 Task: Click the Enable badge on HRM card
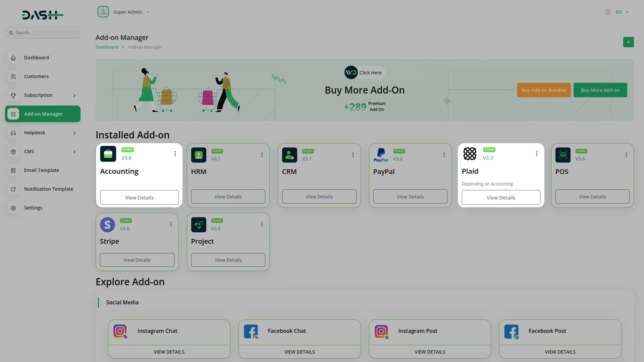(x=217, y=151)
